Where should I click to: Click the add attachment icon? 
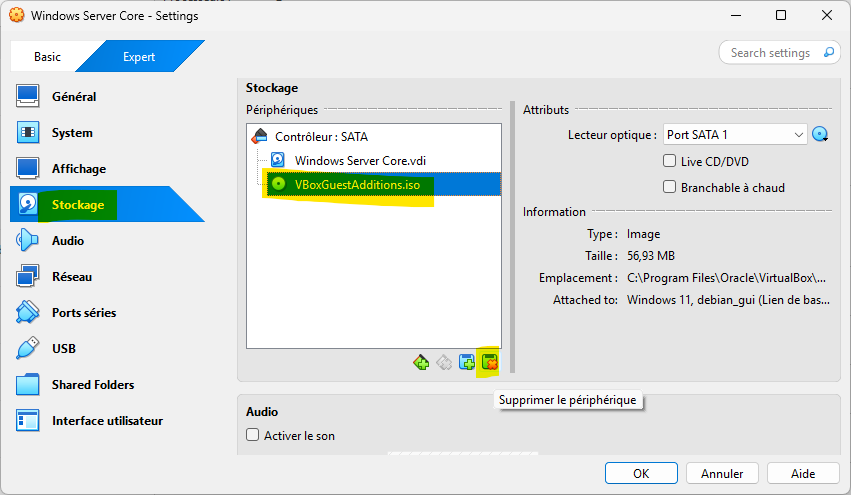(467, 362)
